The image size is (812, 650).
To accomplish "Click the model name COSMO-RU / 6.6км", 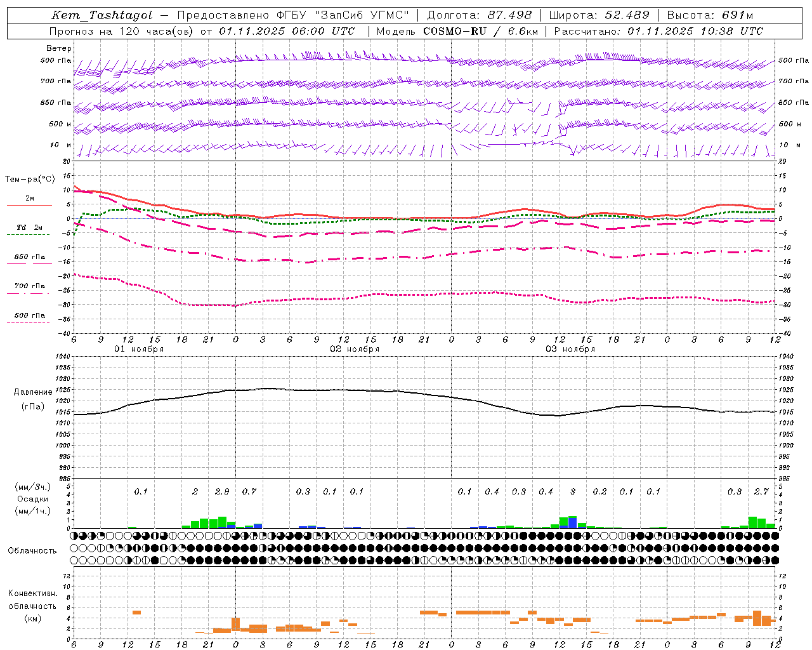I will 480,30.
